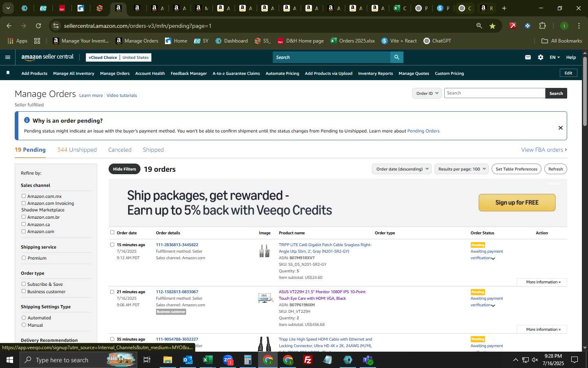This screenshot has width=588, height=368.
Task: Open the Results per page dropdown
Action: pos(461,169)
